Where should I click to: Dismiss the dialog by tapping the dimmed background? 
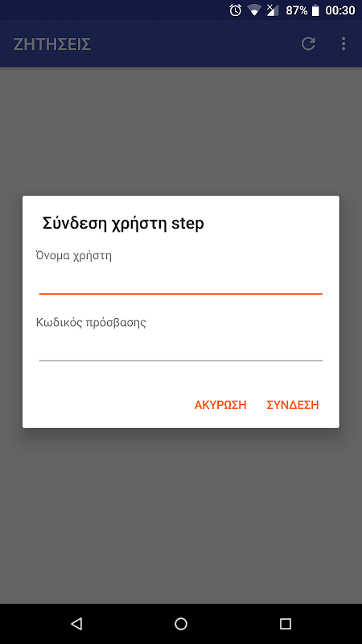pyautogui.click(x=180, y=514)
